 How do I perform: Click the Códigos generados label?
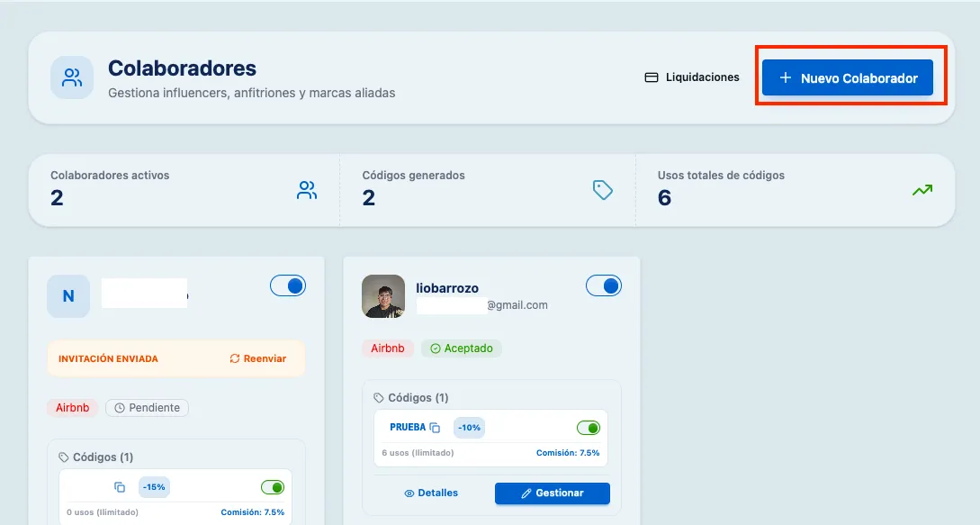coord(414,176)
